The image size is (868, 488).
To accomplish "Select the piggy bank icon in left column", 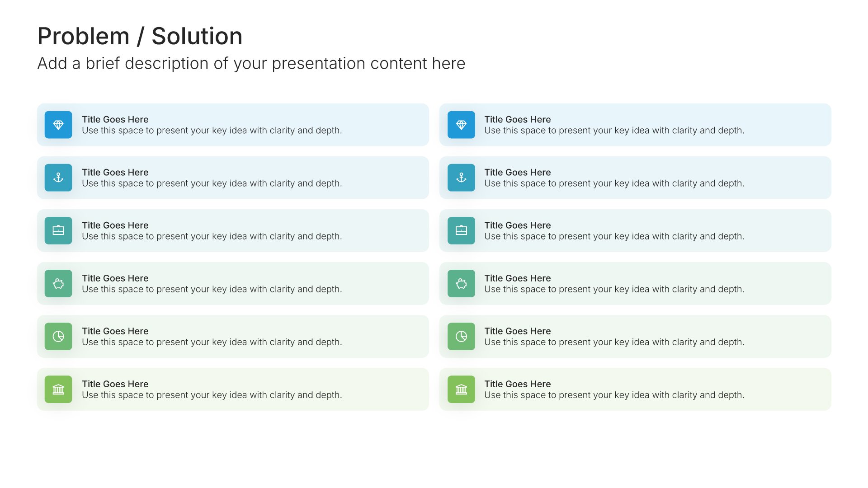I will (x=58, y=283).
